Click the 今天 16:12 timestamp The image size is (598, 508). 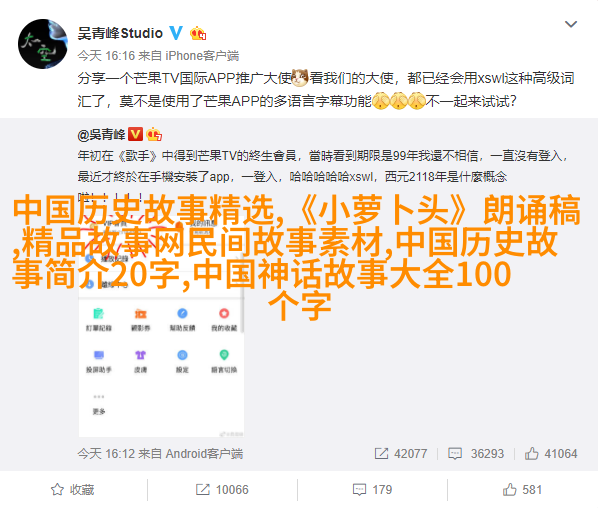(106, 453)
